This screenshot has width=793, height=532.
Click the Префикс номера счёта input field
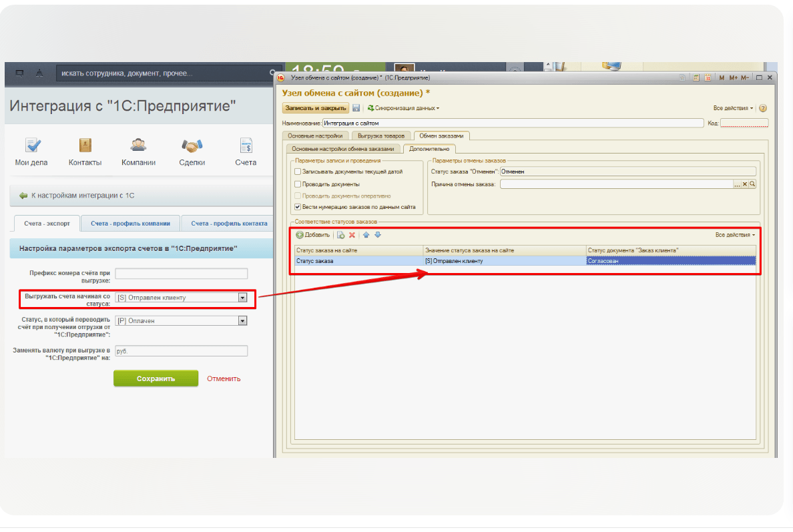pos(181,274)
